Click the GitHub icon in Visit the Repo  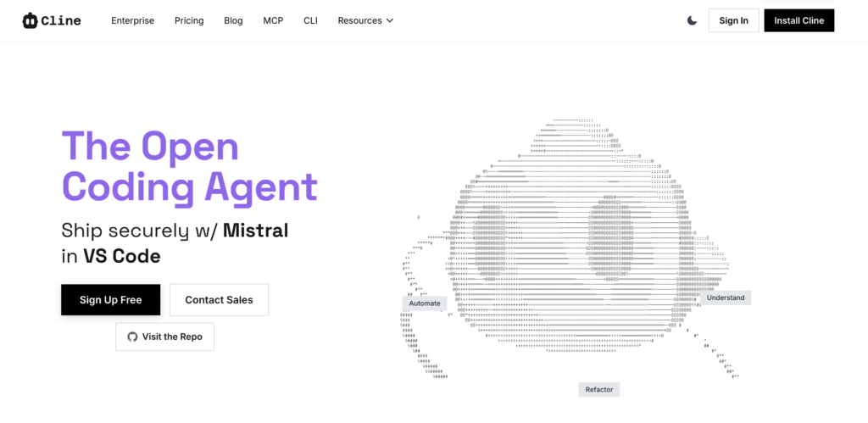tap(132, 337)
